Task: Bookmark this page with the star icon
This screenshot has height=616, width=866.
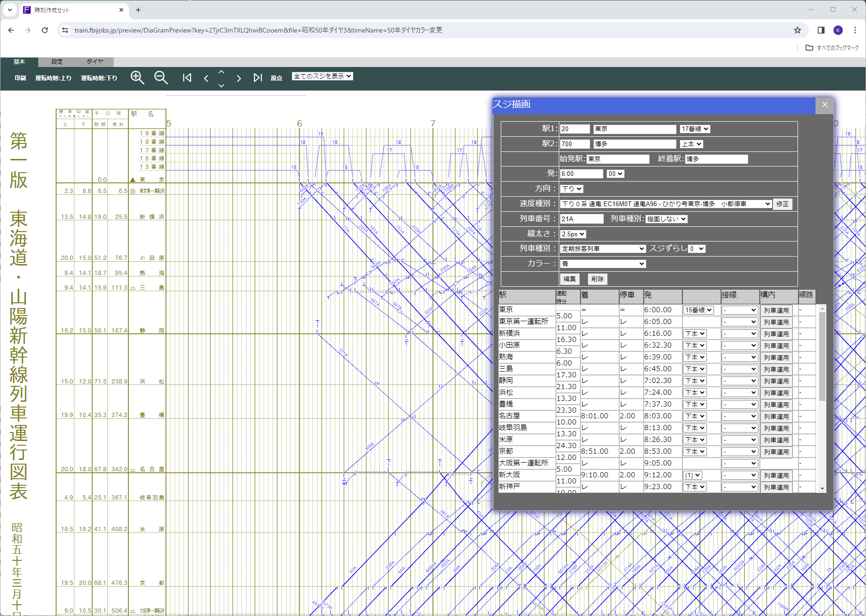Action: (797, 30)
